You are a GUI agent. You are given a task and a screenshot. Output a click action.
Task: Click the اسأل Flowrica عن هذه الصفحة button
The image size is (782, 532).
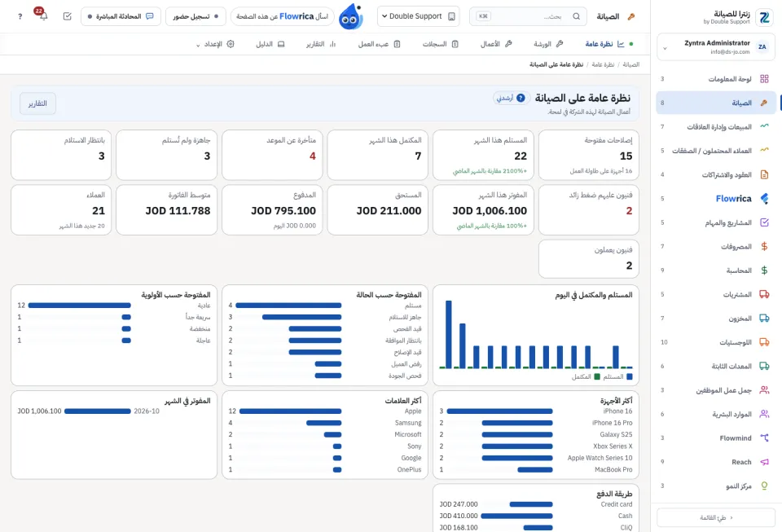(x=283, y=16)
